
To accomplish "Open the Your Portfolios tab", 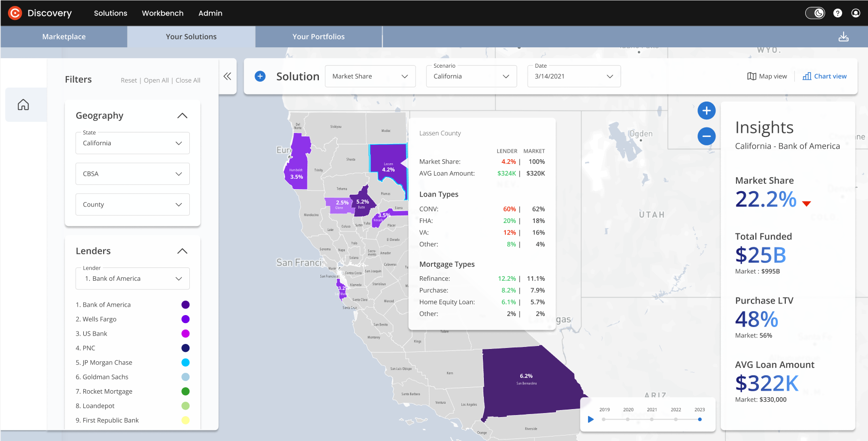I will [318, 37].
